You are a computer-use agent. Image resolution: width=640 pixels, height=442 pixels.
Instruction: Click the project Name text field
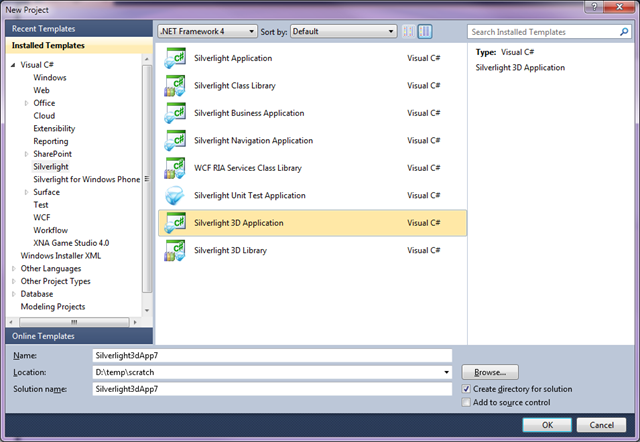tap(270, 355)
